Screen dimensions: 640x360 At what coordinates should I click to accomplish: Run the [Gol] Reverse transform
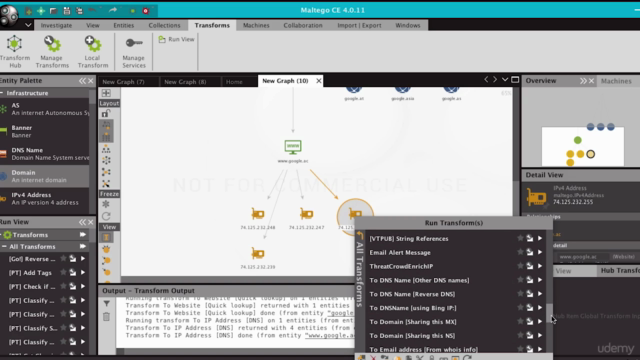coord(83,259)
